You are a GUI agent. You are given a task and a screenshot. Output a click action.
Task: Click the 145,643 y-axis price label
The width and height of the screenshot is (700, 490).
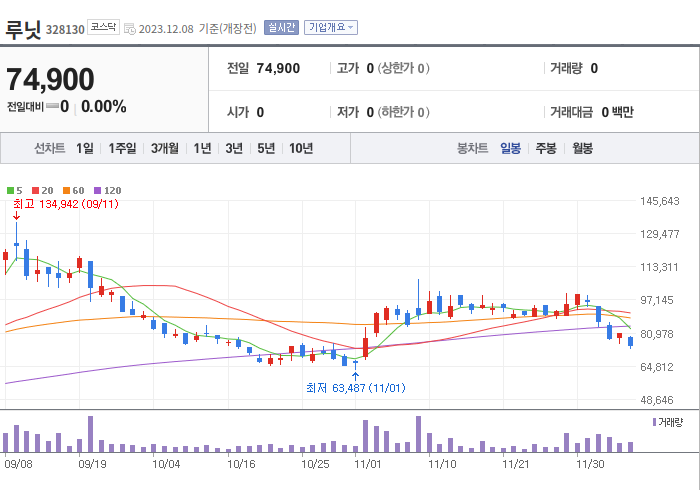[660, 201]
